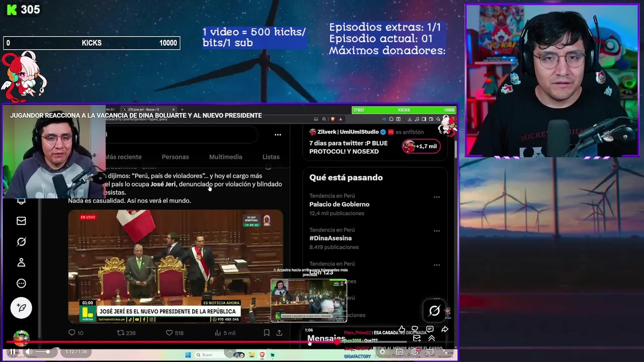Pause the video playback
Viewport: 644px width, 362px height.
[x=12, y=352]
